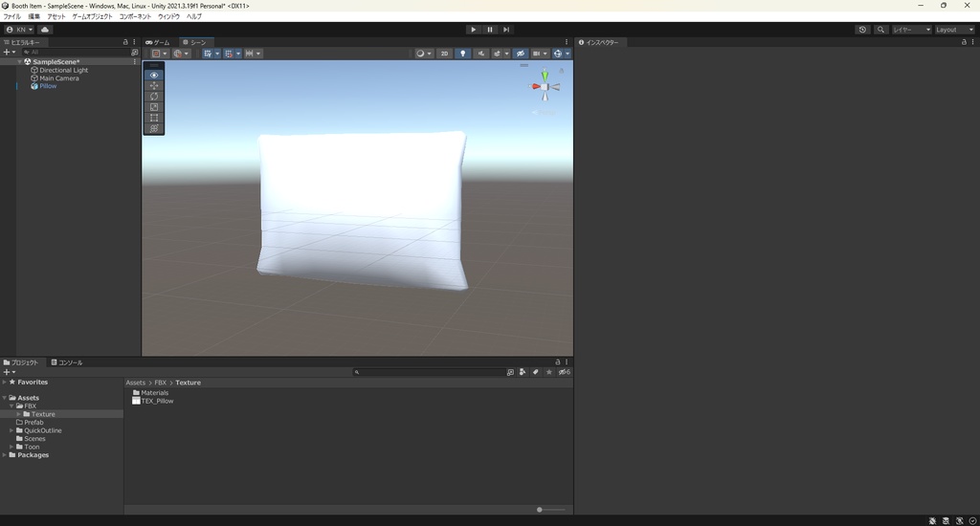Toggle 2D view mode in Scene
This screenshot has height=526, width=980.
pyautogui.click(x=444, y=54)
